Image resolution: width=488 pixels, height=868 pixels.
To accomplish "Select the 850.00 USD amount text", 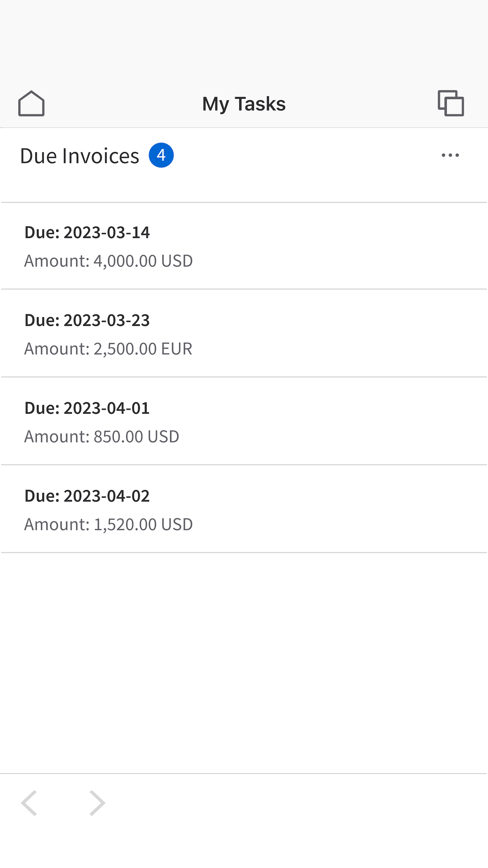I will pyautogui.click(x=102, y=437).
